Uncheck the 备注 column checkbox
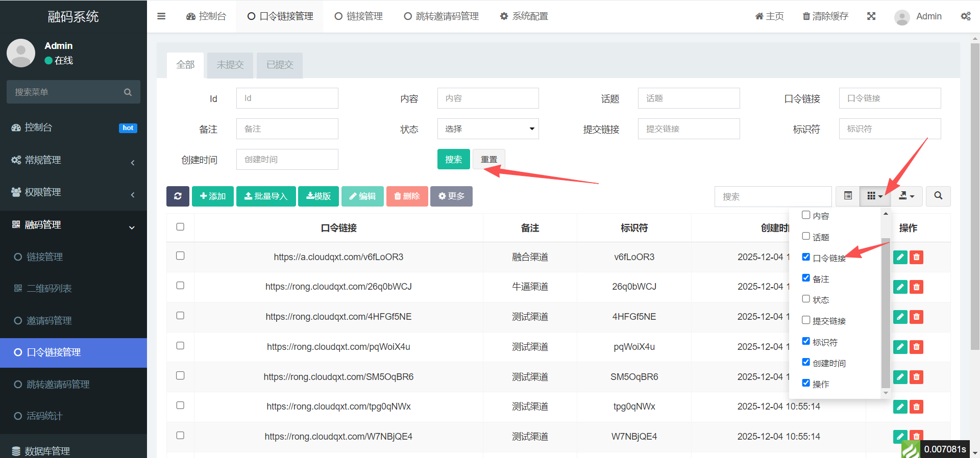980x458 pixels. [x=806, y=278]
